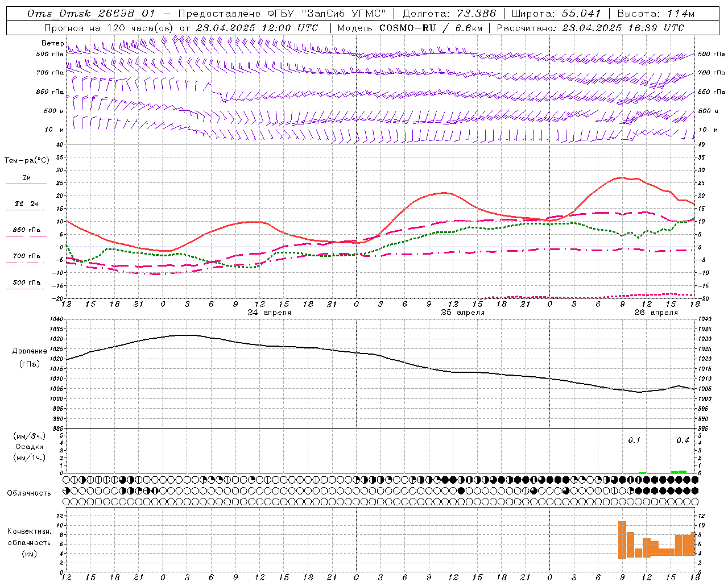Click the red solid legend line under "2м"

26,184
